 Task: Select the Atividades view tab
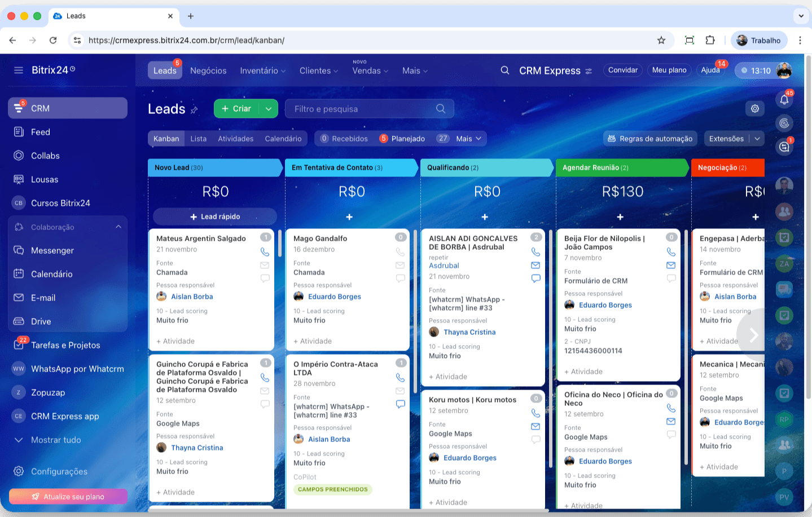[x=235, y=139]
